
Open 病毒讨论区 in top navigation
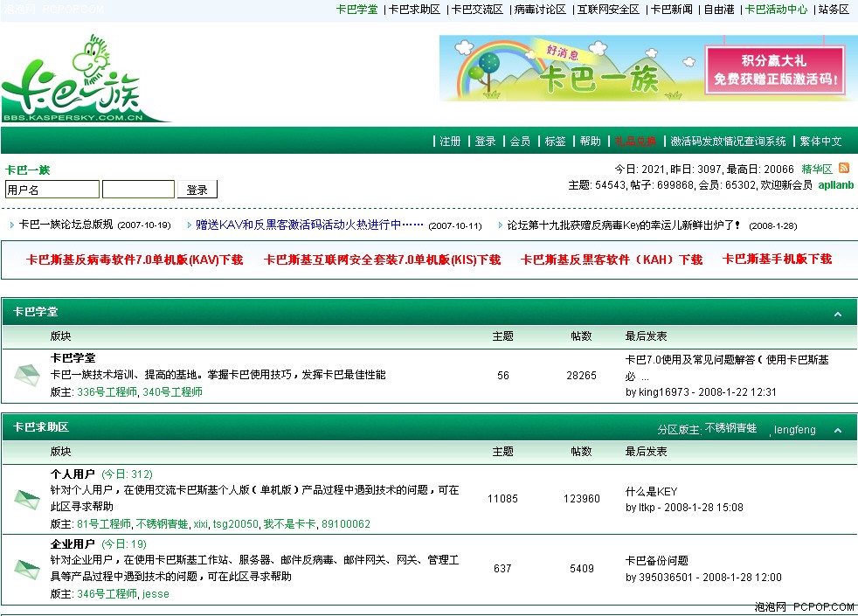coord(540,10)
